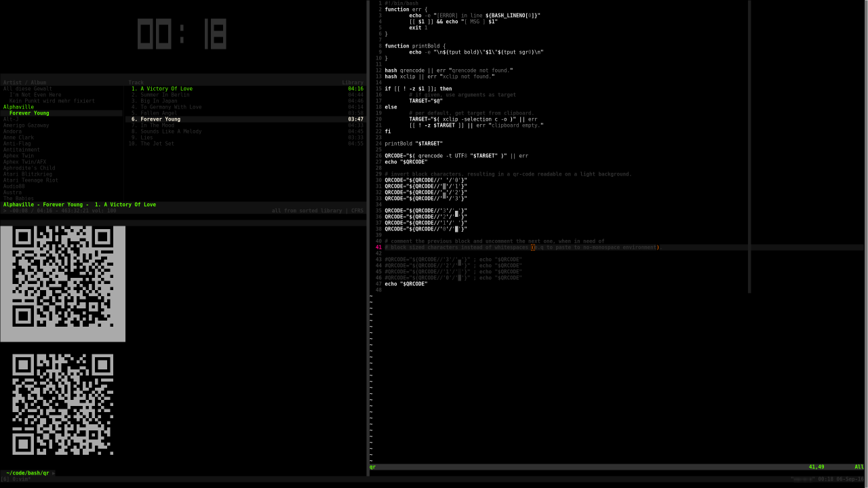Click the 'fi' keyword on line 22
This screenshot has width=868, height=488.
click(x=388, y=131)
